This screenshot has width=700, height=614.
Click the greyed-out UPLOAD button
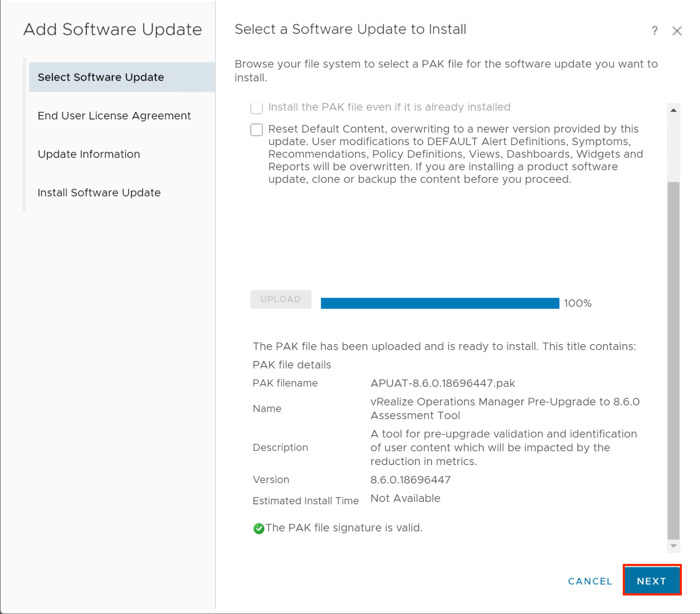(281, 299)
